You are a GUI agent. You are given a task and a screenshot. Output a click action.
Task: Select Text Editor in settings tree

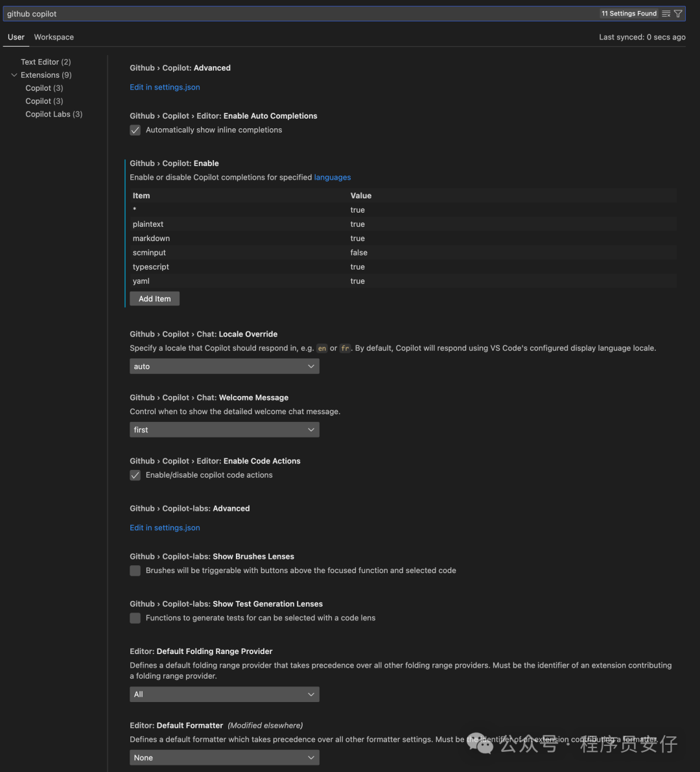click(45, 62)
